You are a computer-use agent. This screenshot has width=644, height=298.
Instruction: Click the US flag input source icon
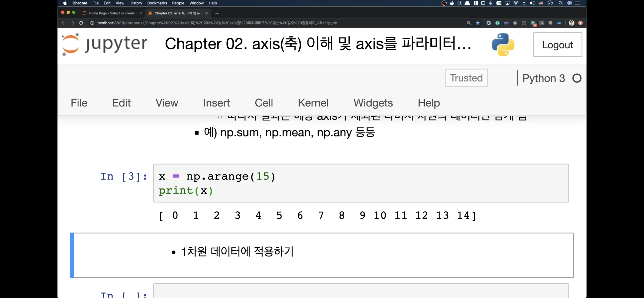[541, 3]
